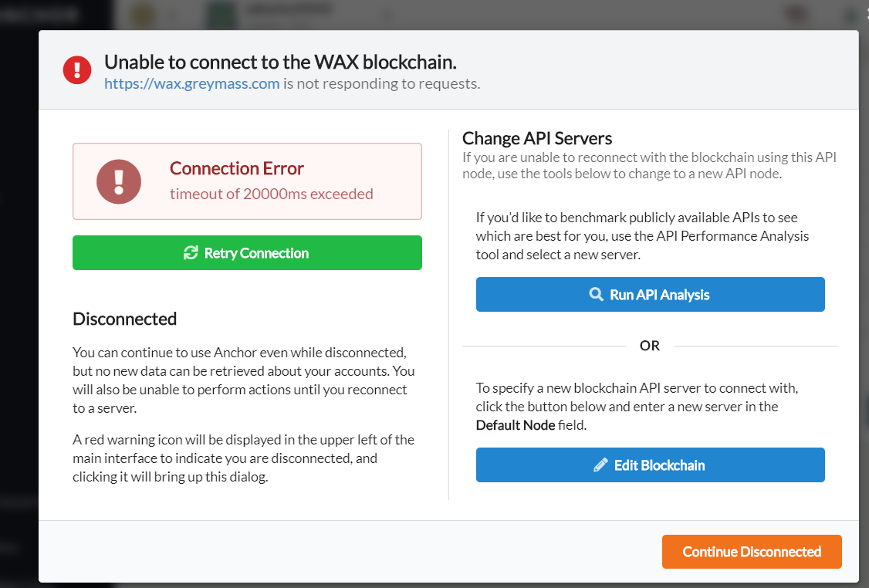
Task: Click the OR divider between API server options
Action: 650,345
